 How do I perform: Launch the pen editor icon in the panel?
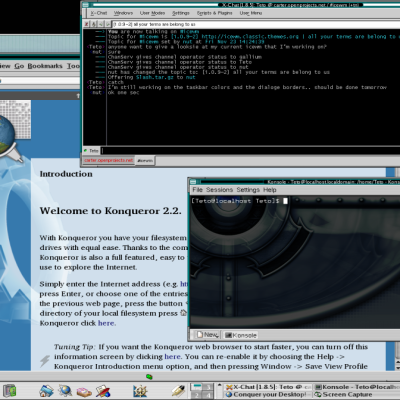point(178,391)
